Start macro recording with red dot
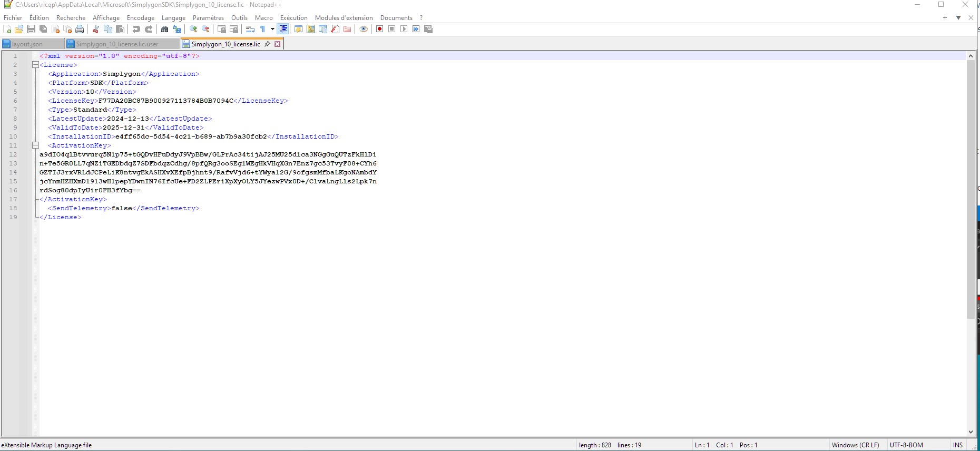 379,29
